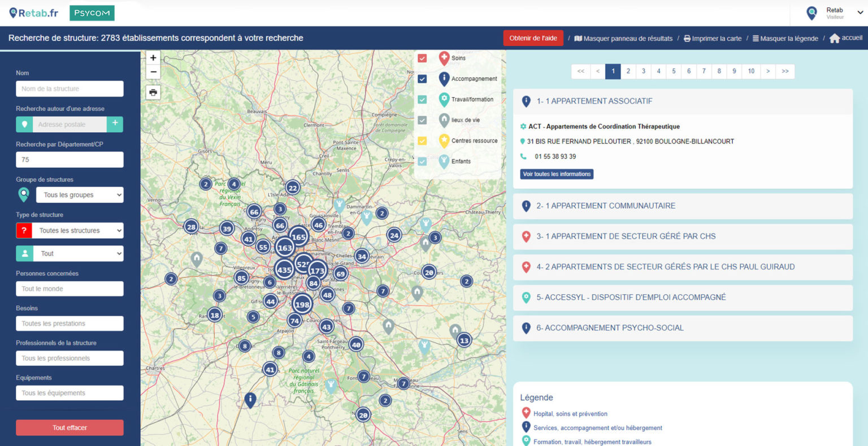The image size is (868, 446).
Task: Click the green plus address button
Action: [x=115, y=124]
